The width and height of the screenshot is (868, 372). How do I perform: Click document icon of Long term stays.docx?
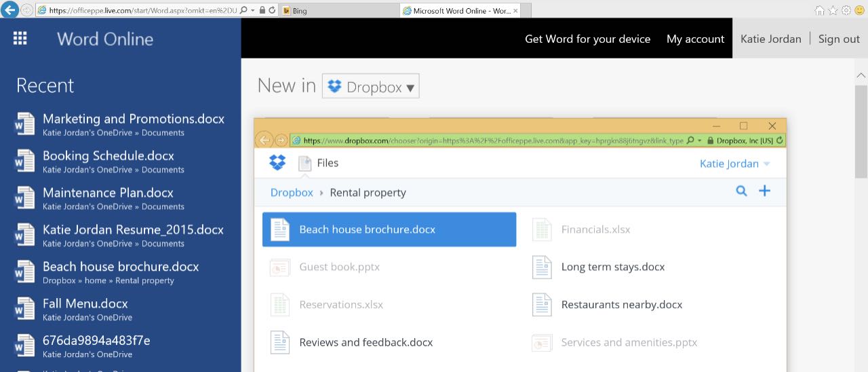[542, 267]
